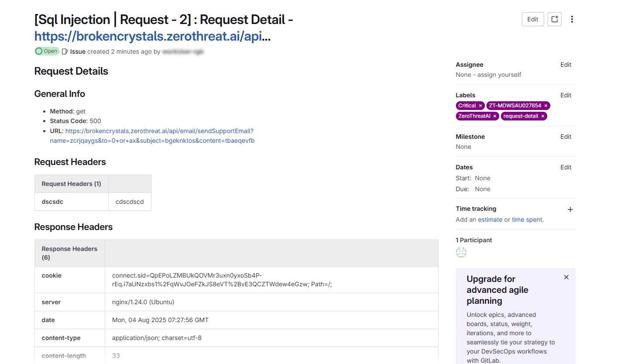617x364 pixels.
Task: Open the time spent link
Action: [x=527, y=220]
